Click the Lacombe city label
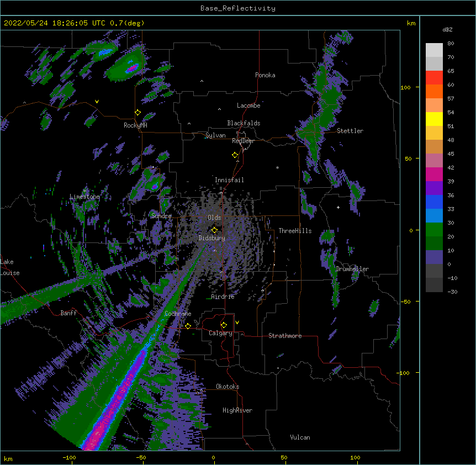Image resolution: width=476 pixels, height=465 pixels. coord(248,105)
